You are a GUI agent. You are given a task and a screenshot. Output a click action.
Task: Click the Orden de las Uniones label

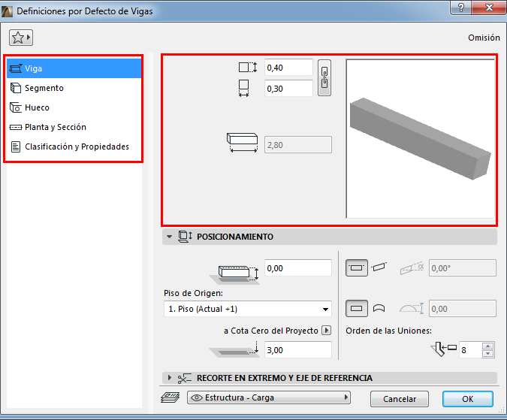pos(388,331)
